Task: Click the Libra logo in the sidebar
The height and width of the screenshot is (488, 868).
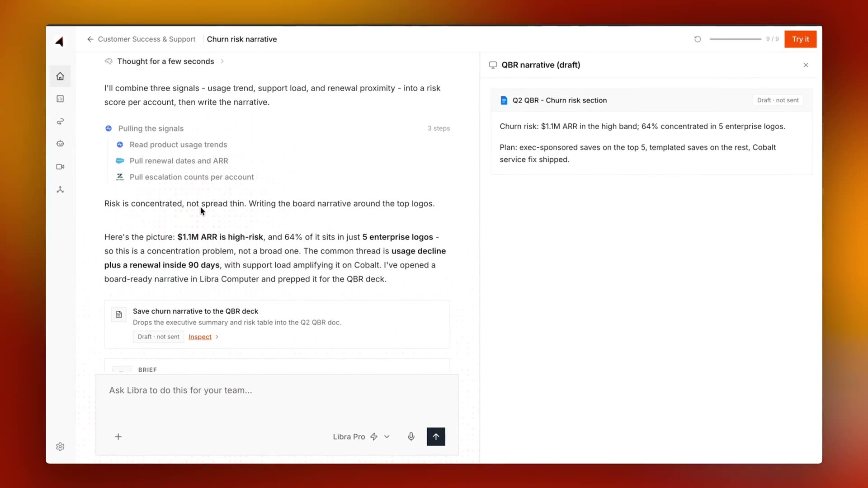Action: point(60,42)
